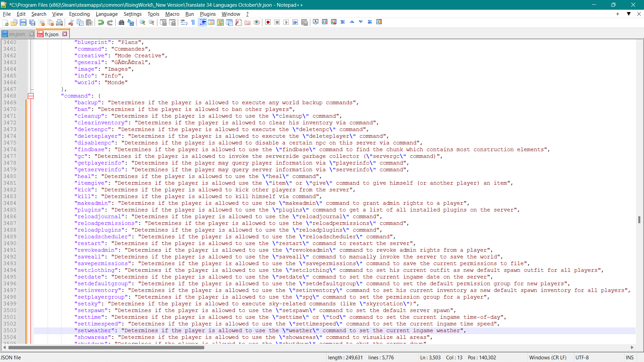The height and width of the screenshot is (362, 644).
Task: Open the Encoding menu
Action: [x=79, y=14]
